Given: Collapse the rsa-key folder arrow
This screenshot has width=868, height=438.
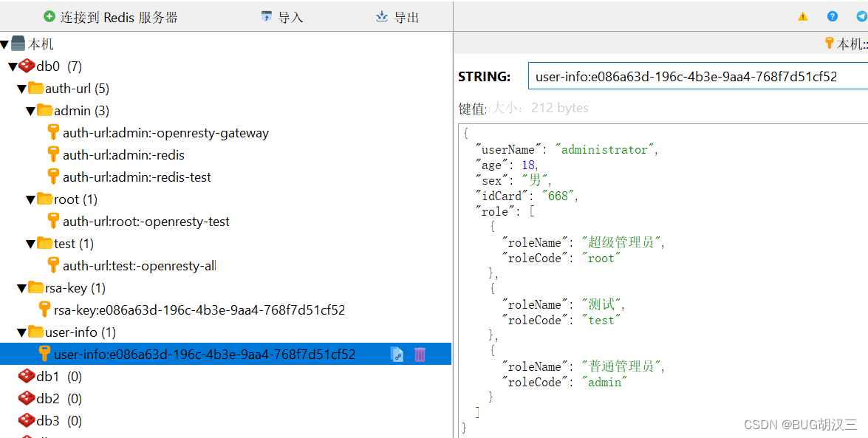Looking at the screenshot, I should coord(22,288).
